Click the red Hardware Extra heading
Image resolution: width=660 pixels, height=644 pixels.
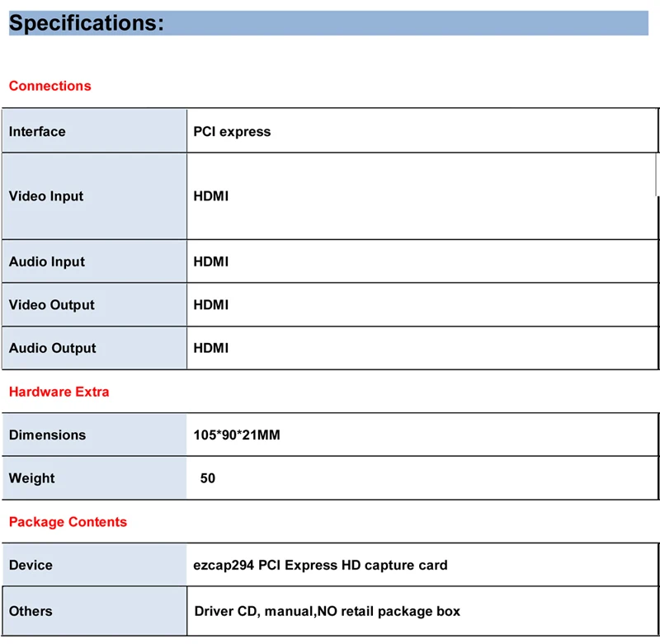(x=59, y=392)
